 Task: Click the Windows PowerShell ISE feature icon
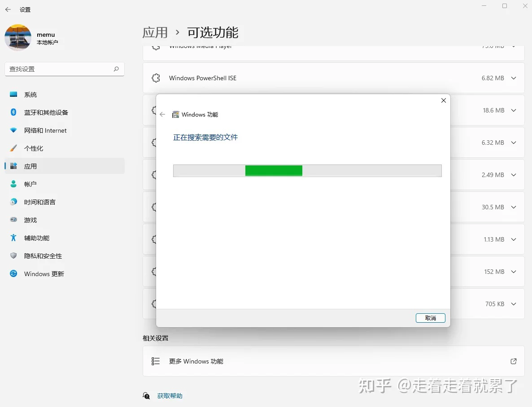pyautogui.click(x=156, y=78)
